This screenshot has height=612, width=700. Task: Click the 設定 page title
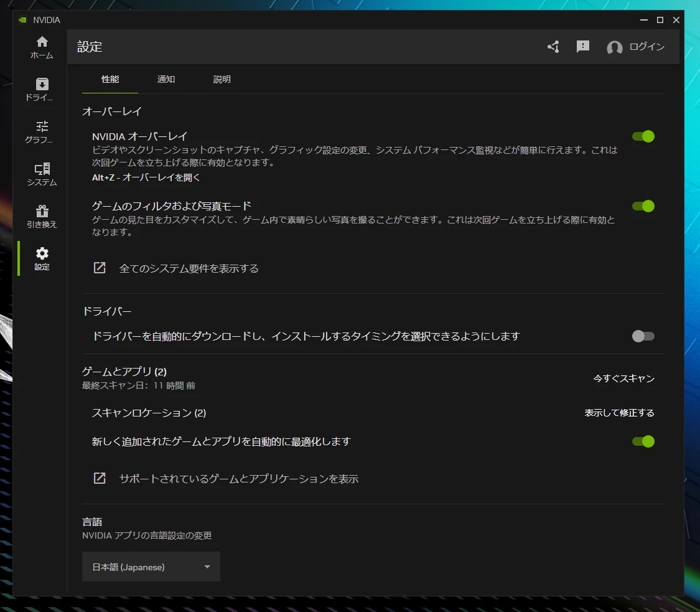click(x=90, y=47)
